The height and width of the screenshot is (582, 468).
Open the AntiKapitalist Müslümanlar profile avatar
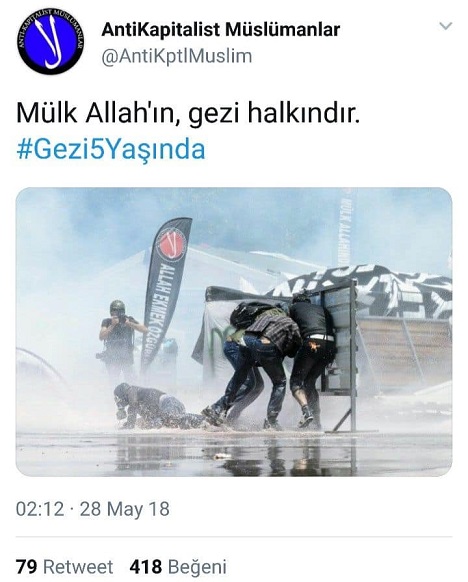click(51, 42)
